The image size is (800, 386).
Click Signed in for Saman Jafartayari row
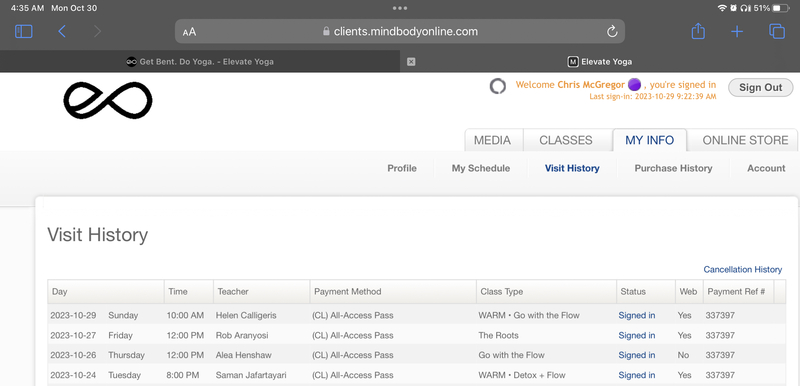point(637,375)
